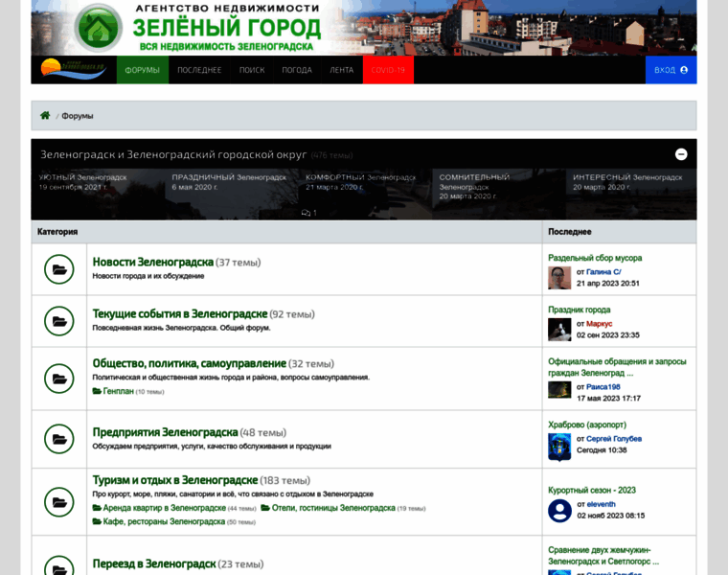Open latest topic Курортный сезон - 2023

592,490
